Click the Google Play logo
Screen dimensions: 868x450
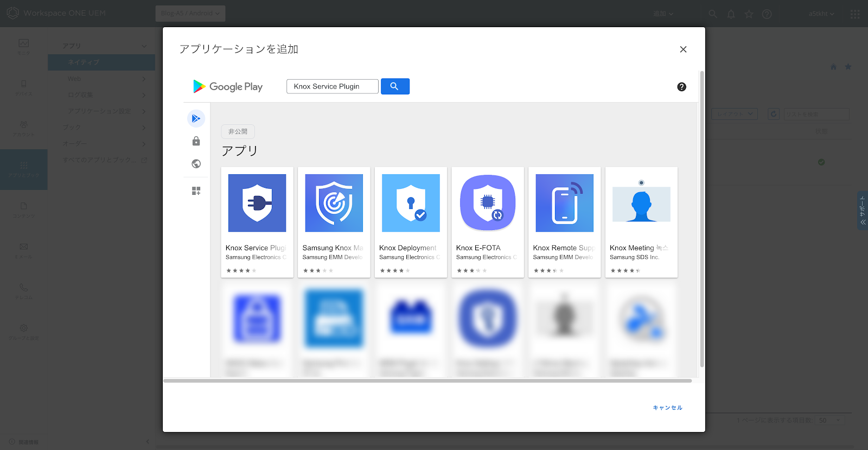point(228,87)
